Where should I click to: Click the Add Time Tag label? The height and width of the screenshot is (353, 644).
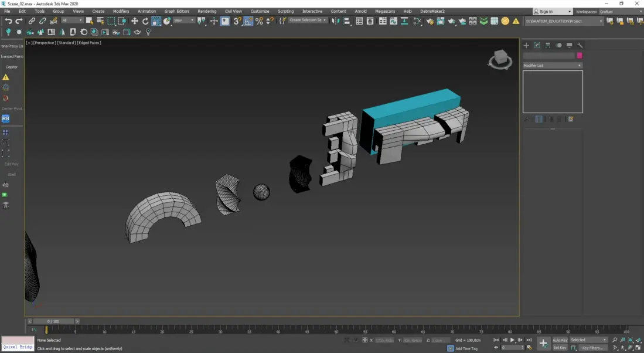point(466,348)
